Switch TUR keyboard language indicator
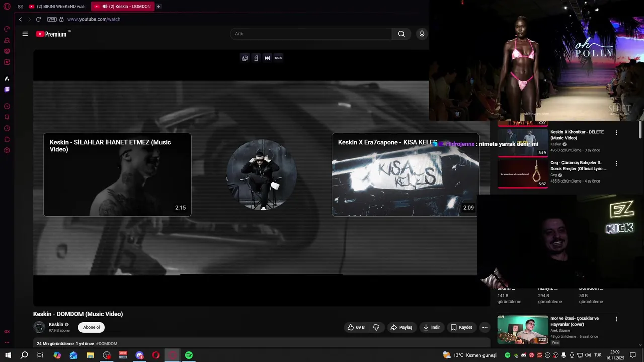This screenshot has height=362, width=644. [598, 355]
